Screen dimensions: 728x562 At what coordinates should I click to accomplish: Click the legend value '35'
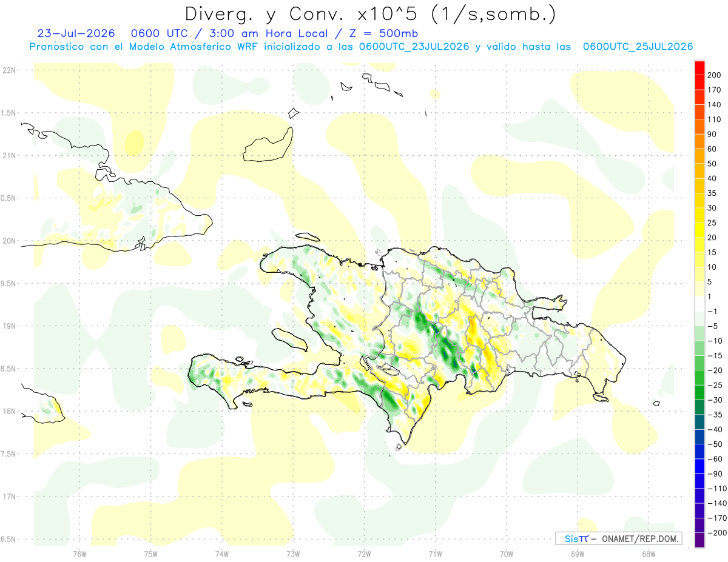(x=712, y=193)
